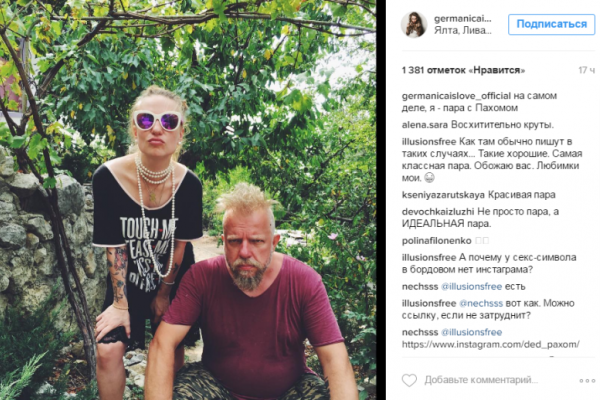Viewport: 600px width, 400px height.
Task: Click the 17 ч post timestamp
Action: pos(587,70)
